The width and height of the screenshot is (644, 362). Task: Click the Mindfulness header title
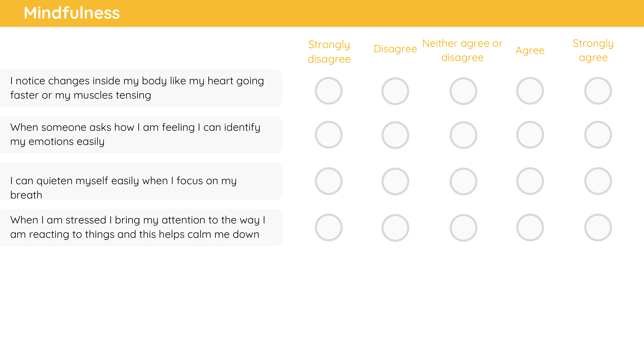point(72,13)
